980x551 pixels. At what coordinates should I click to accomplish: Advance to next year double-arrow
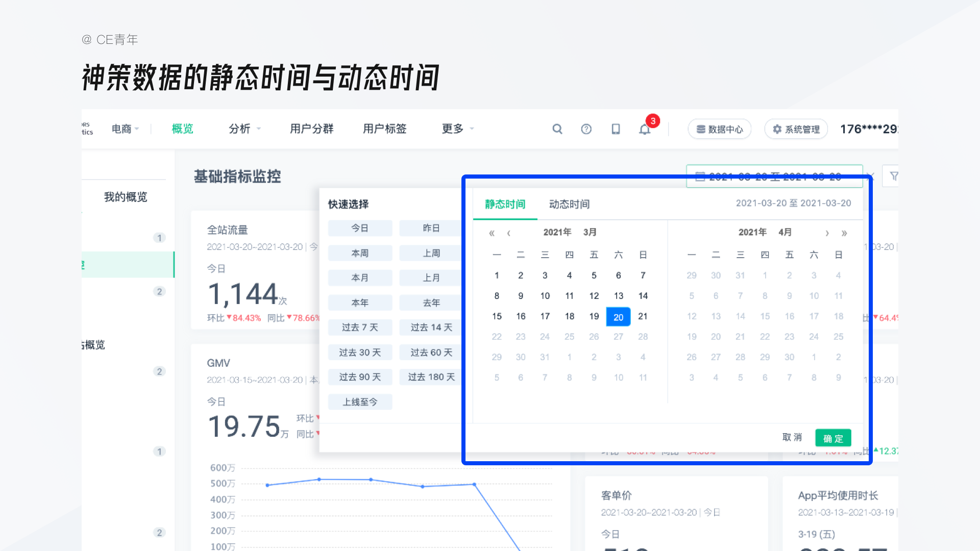844,233
